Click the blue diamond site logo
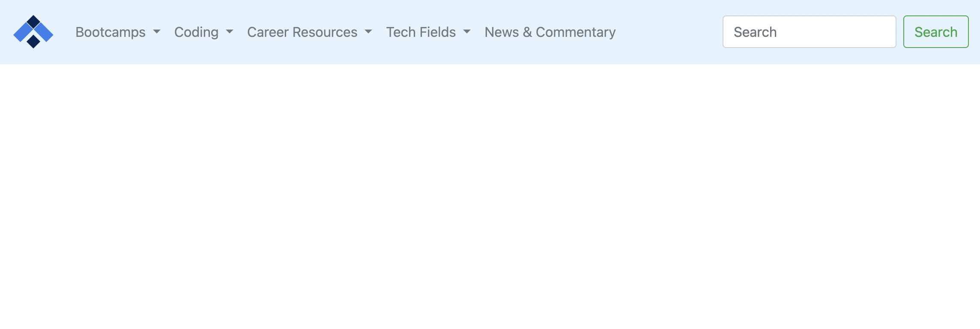This screenshot has height=329, width=980. (33, 32)
